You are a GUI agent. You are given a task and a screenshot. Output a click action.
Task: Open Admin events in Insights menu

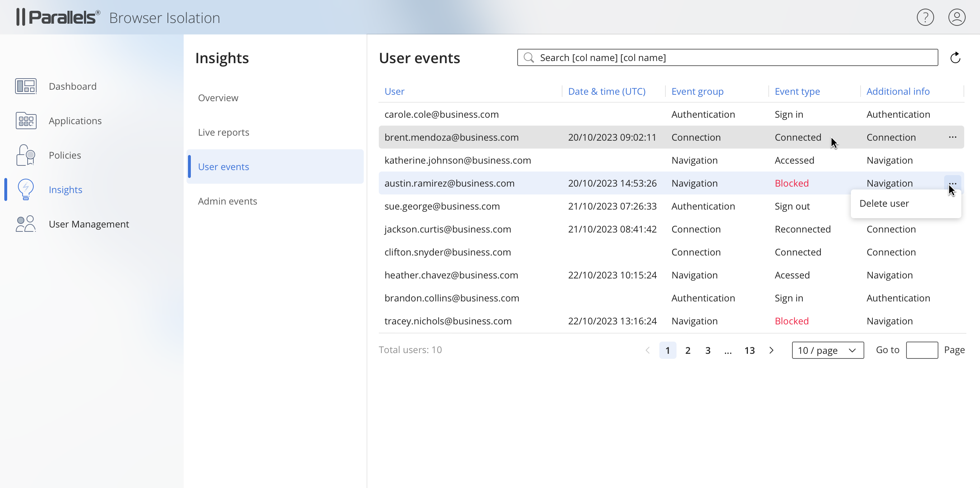227,201
